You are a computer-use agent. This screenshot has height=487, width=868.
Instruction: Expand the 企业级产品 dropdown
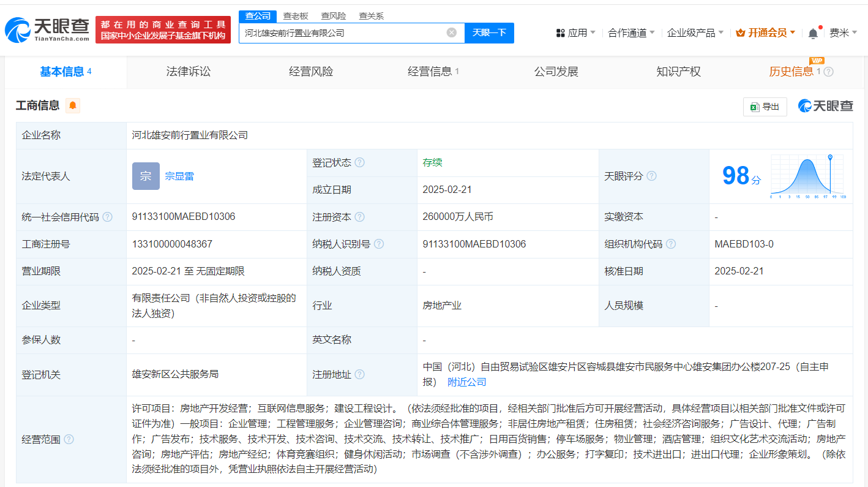click(x=692, y=32)
